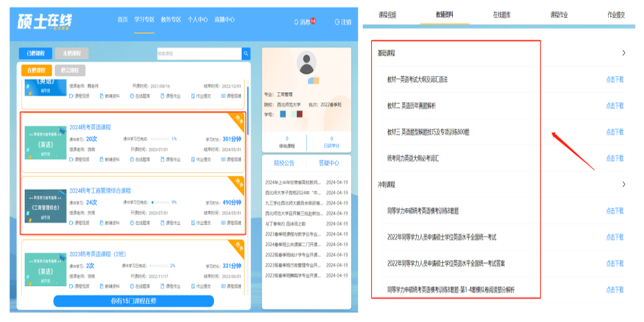Open 课程成绩 icon in 2023统考英语课程(2班) card
This screenshot has height=322, width=644.
click(223, 286)
